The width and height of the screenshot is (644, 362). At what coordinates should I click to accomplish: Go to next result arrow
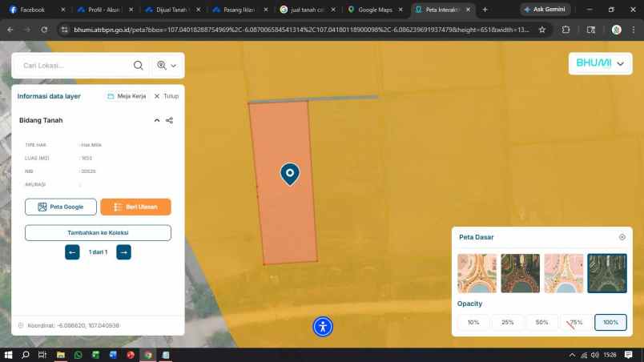pos(123,252)
